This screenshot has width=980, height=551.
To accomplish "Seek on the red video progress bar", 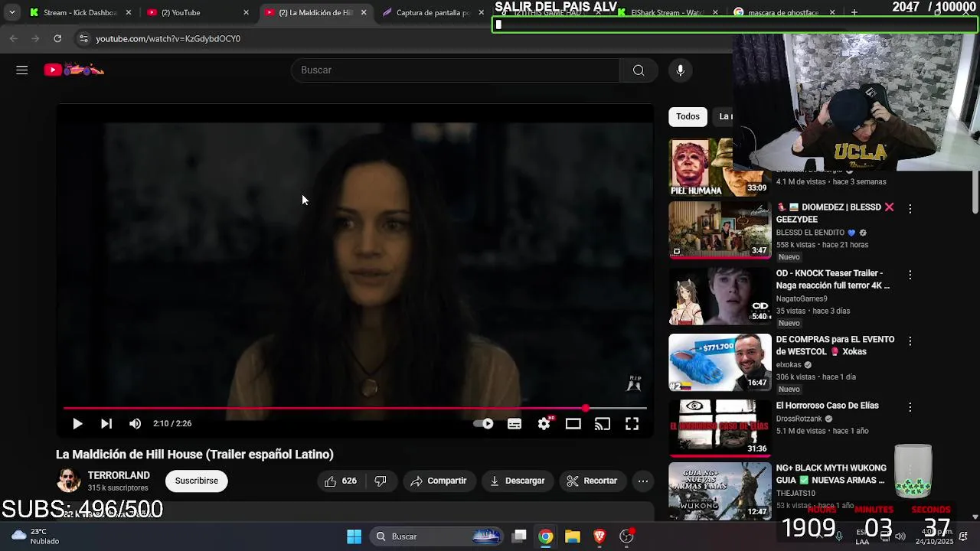I will [355, 409].
